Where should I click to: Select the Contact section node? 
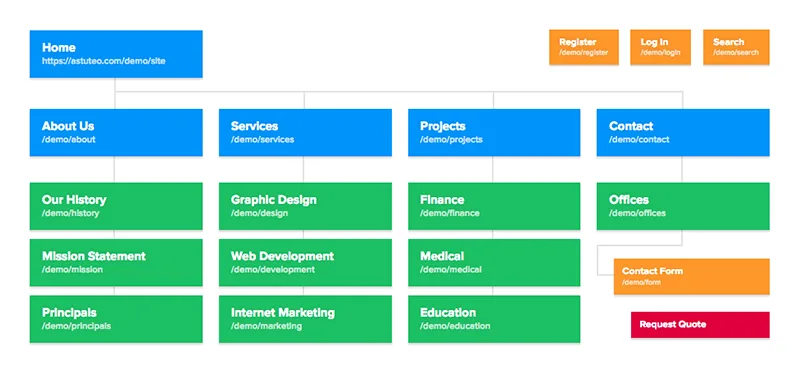click(x=683, y=132)
